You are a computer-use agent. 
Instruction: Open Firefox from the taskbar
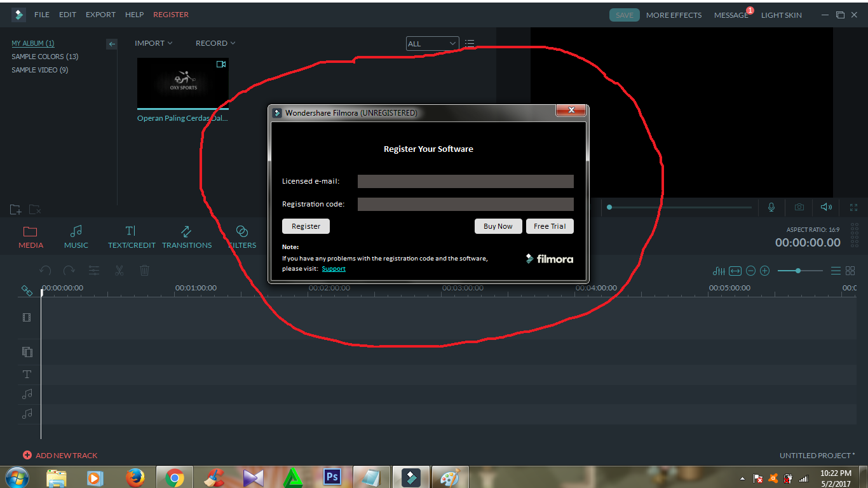pyautogui.click(x=135, y=478)
